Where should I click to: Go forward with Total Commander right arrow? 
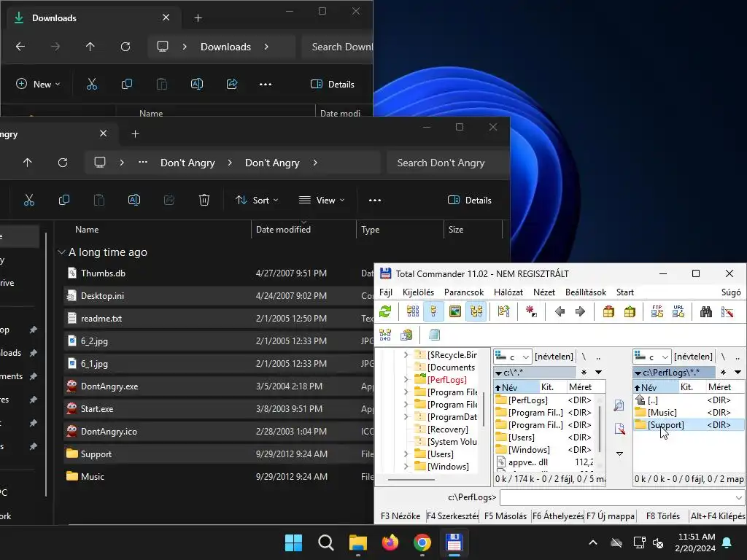(580, 312)
